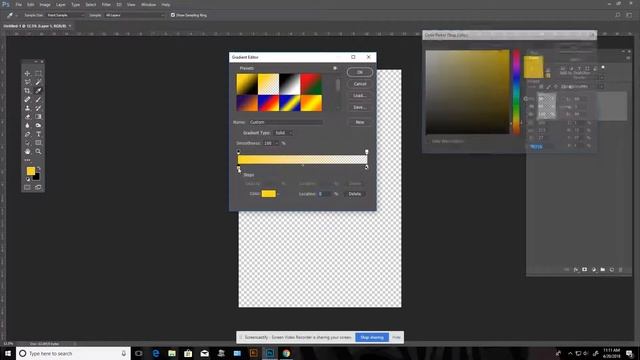Select the Clone Stamp tool
This screenshot has width=640, height=360.
[27, 108]
